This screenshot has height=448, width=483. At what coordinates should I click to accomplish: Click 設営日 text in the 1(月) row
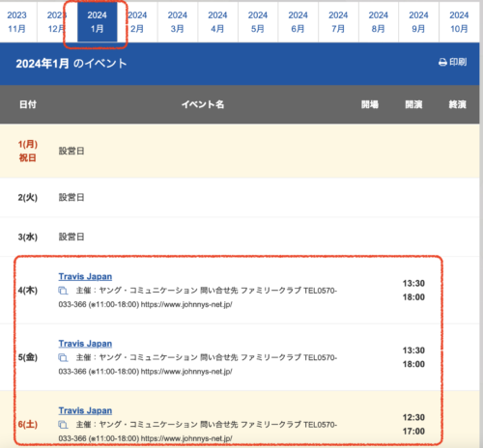(x=71, y=151)
